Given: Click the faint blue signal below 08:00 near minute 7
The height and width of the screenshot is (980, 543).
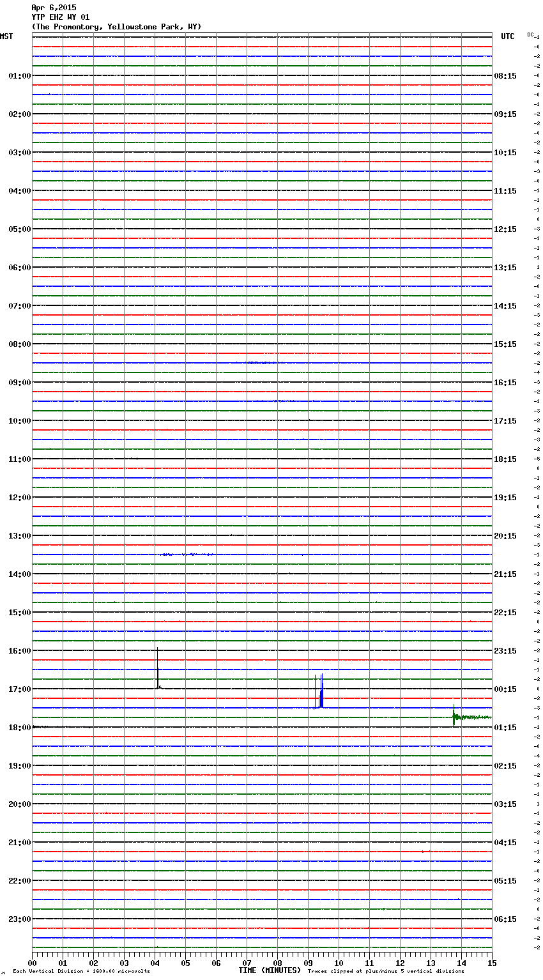Looking at the screenshot, I should [263, 363].
